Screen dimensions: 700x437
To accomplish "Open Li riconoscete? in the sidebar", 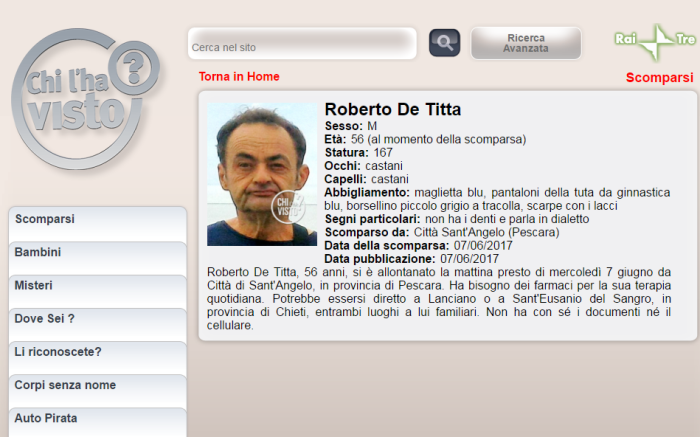I will coord(97,358).
